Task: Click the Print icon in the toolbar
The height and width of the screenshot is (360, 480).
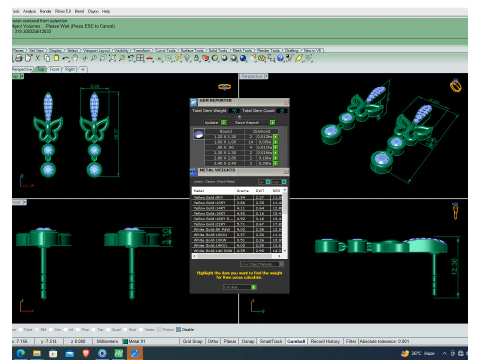Action: [x=19, y=58]
